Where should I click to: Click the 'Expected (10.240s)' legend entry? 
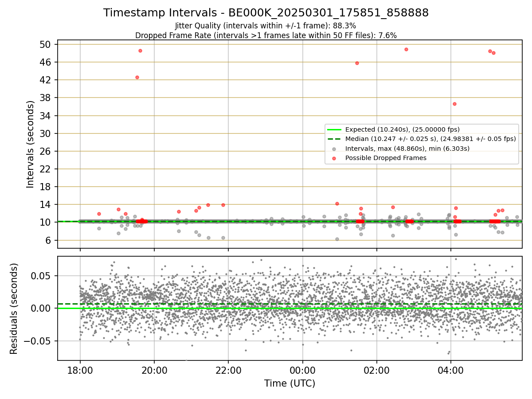pos(403,129)
